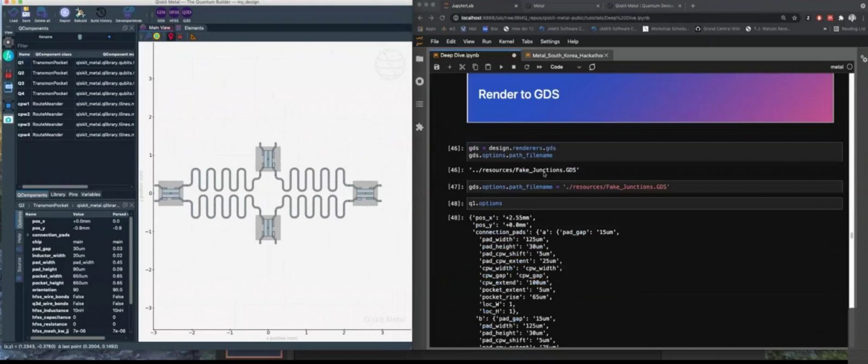Click the red connector icon in left sidebar
The width and height of the screenshot is (868, 364).
(8, 74)
